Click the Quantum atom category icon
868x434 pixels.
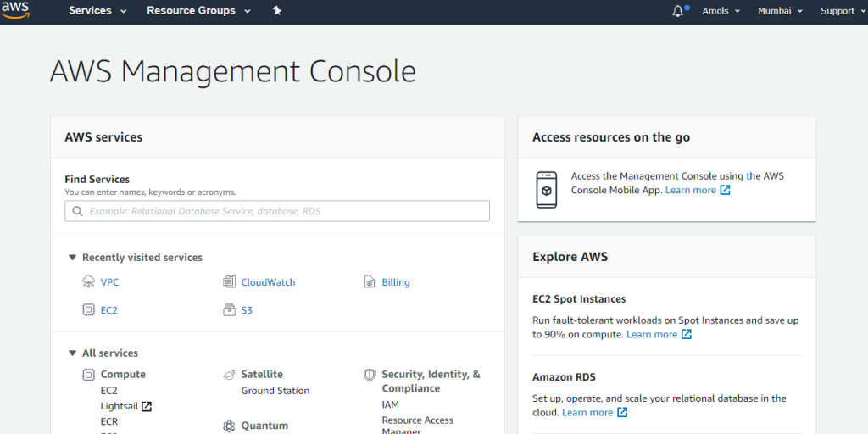pos(229,426)
